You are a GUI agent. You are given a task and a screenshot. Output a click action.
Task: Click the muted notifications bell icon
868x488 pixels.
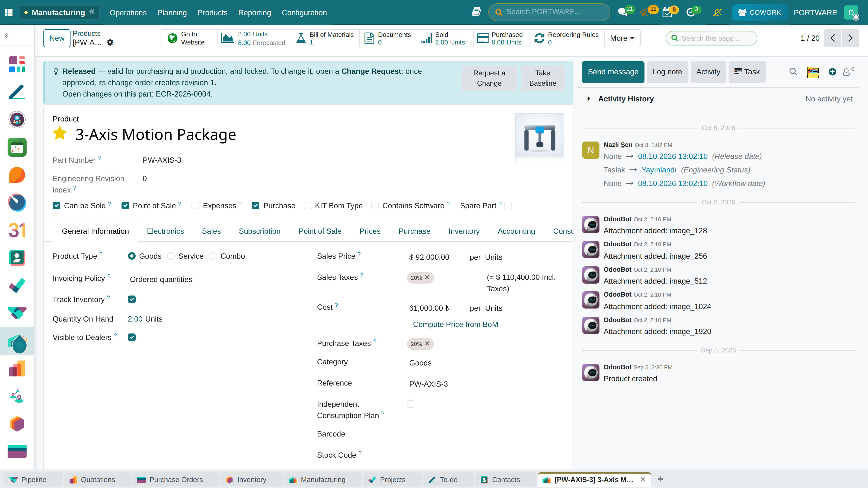click(717, 12)
